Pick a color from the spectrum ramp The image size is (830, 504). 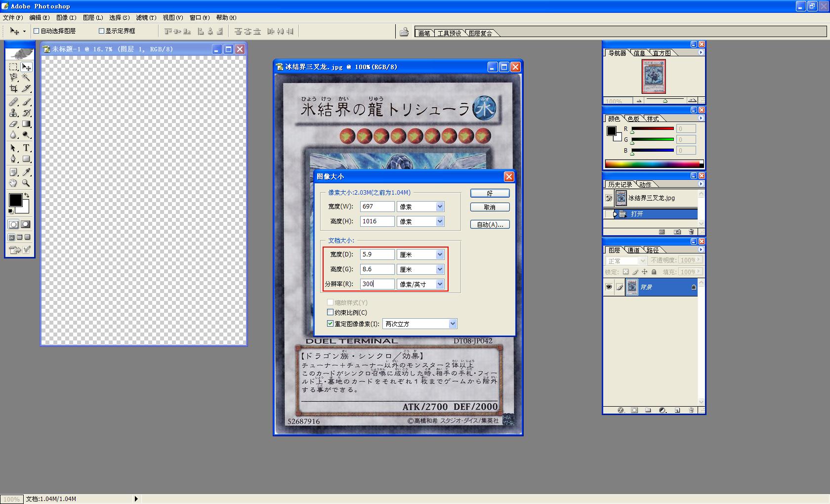pos(654,164)
